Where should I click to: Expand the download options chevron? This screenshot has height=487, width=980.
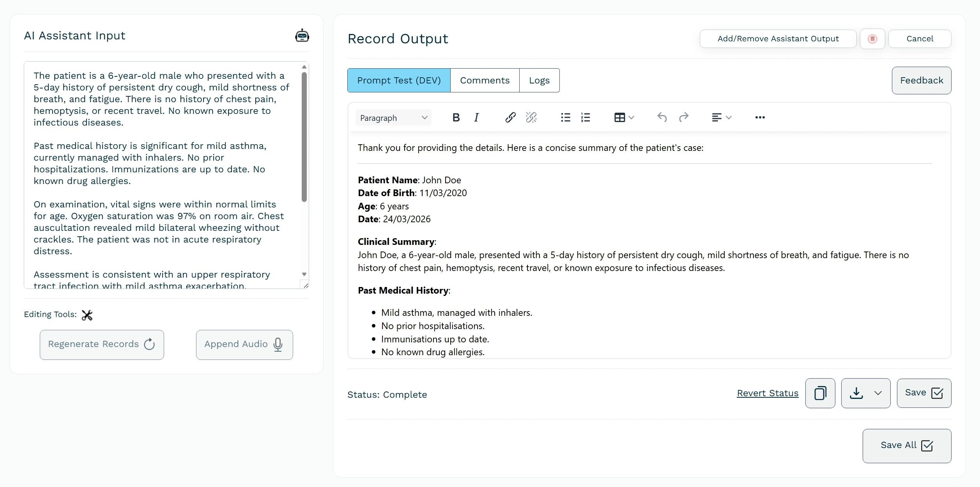pos(878,393)
